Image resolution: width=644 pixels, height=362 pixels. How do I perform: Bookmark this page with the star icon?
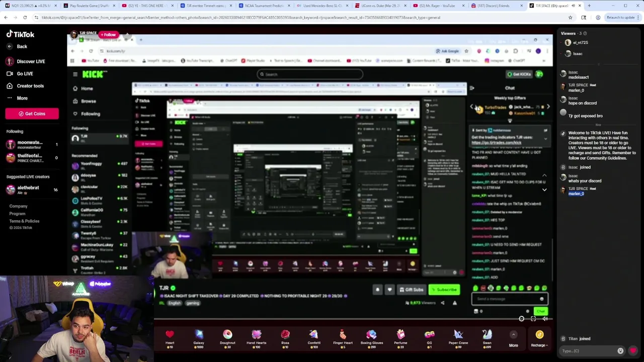570,18
